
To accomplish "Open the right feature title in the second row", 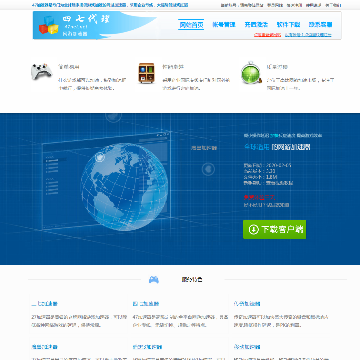I will [x=247, y=347].
